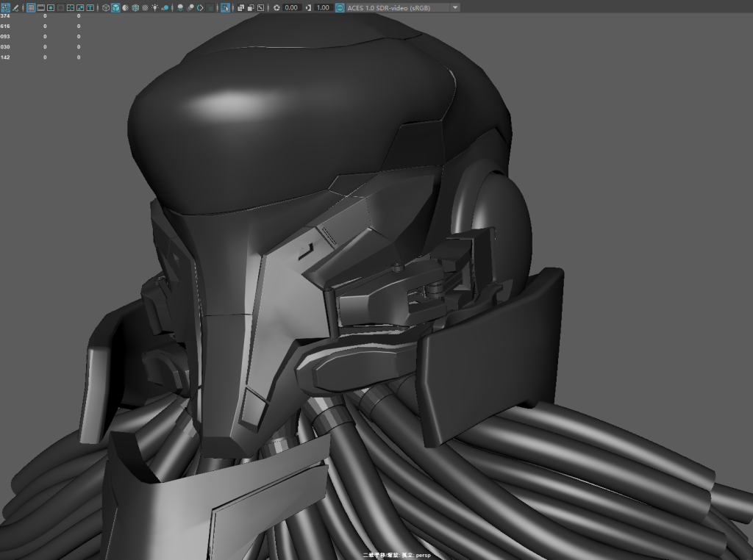753x560 pixels.
Task: Click the view transform dropdown arrow
Action: [455, 7]
